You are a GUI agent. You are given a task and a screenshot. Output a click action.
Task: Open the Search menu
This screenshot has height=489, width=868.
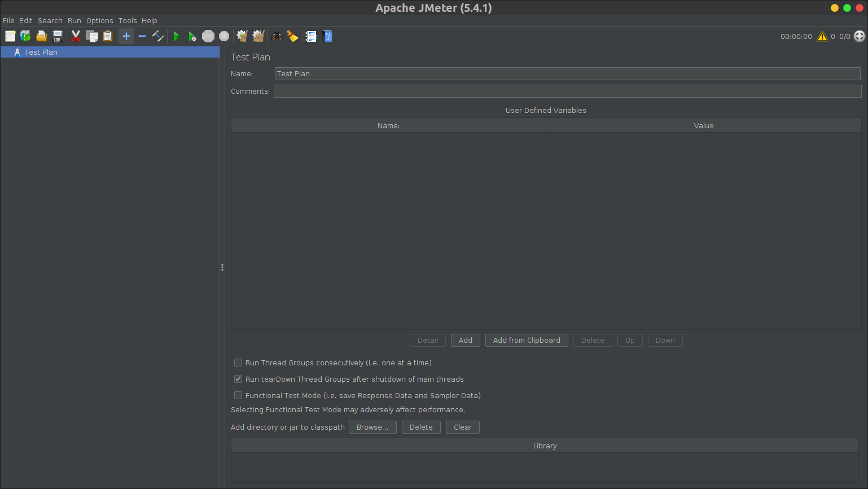pos(50,20)
